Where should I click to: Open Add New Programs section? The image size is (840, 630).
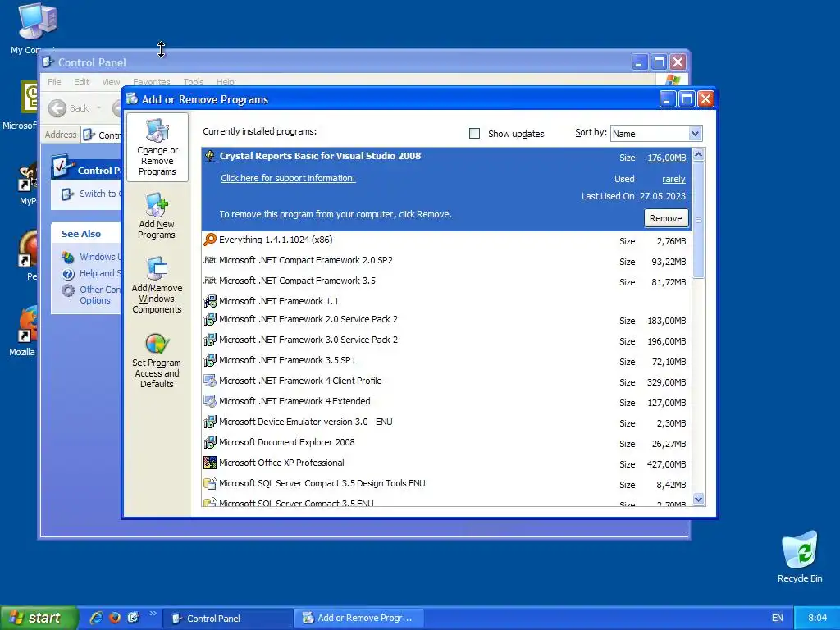(157, 216)
